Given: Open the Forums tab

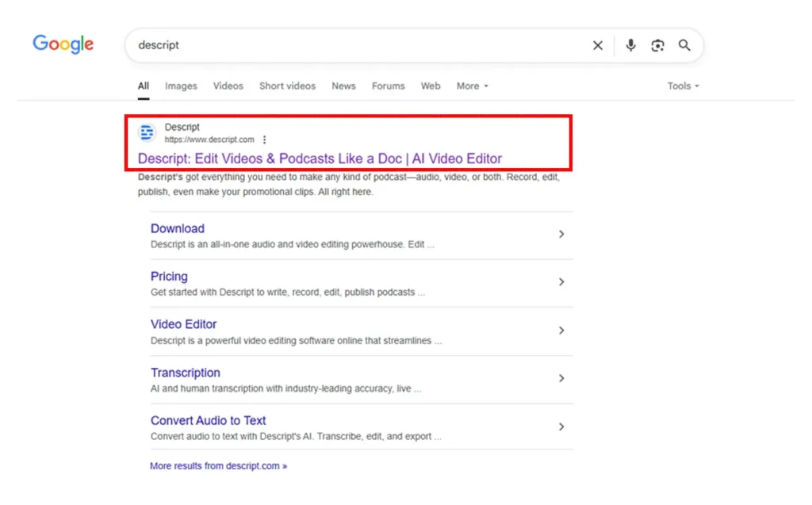Looking at the screenshot, I should pos(388,86).
